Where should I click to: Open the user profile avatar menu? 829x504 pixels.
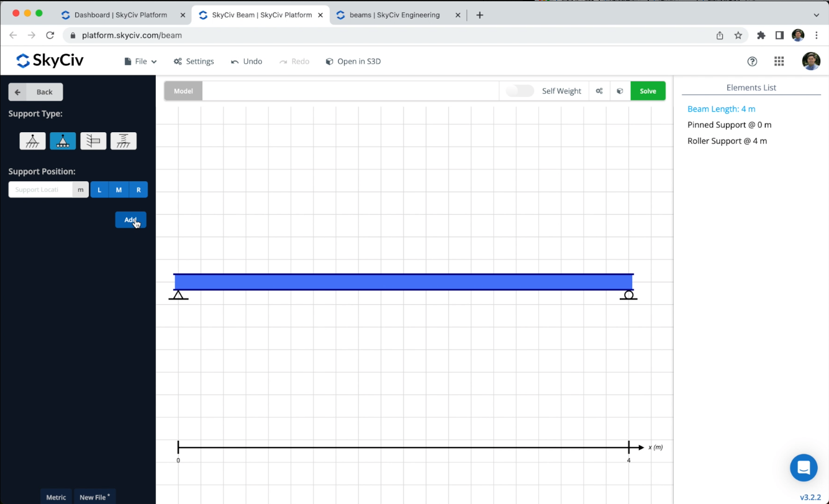click(x=810, y=61)
